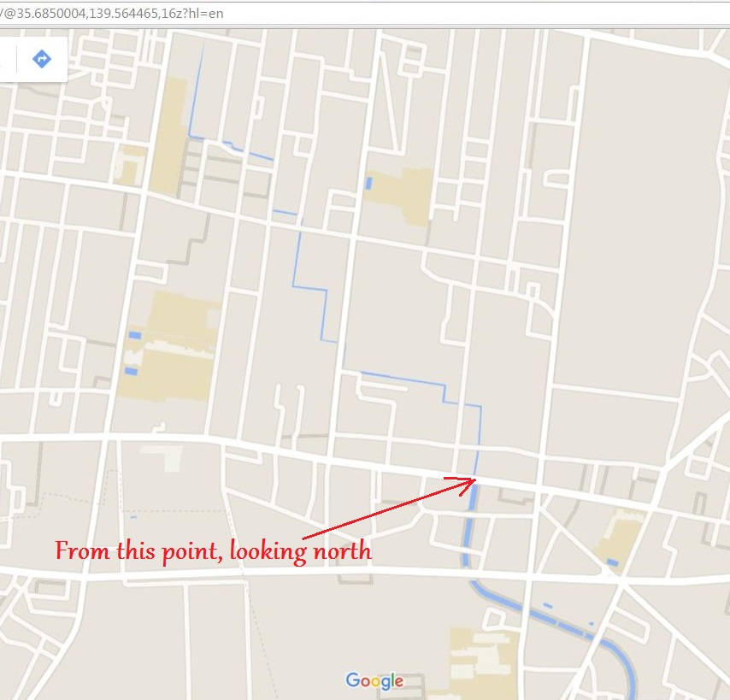Click the thin vertical blue stream at top
Viewport: 730px width, 700px height.
pyautogui.click(x=196, y=91)
